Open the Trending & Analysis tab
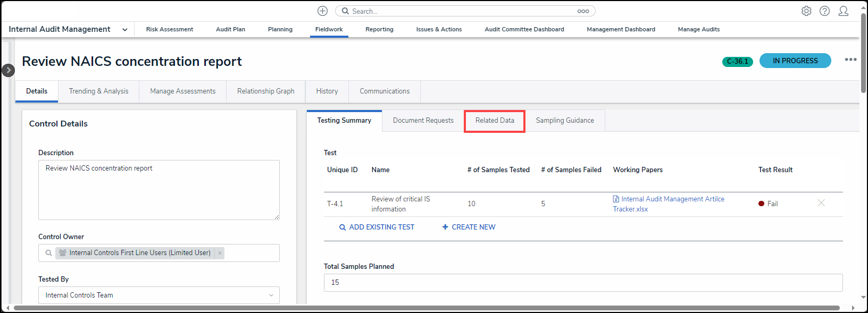This screenshot has width=868, height=313. [98, 91]
